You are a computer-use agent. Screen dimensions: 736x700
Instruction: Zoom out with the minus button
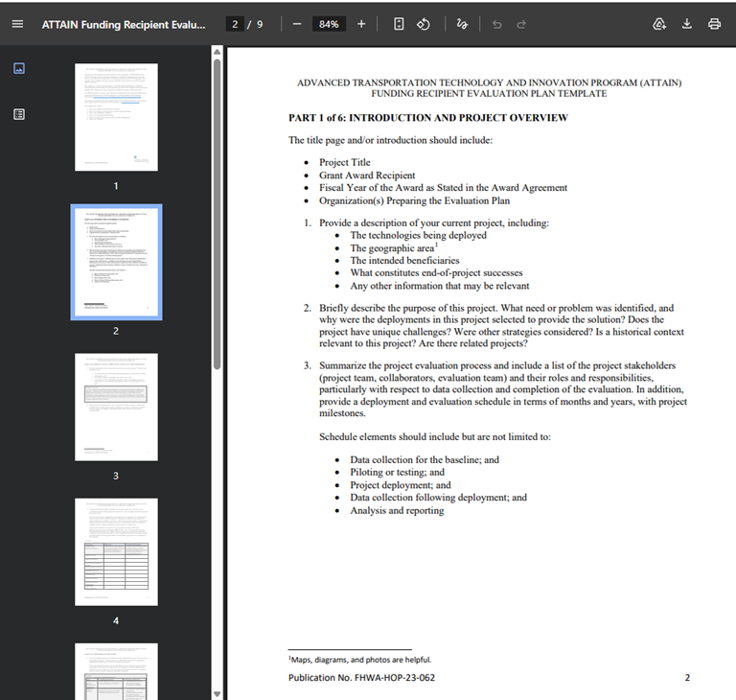click(x=297, y=24)
